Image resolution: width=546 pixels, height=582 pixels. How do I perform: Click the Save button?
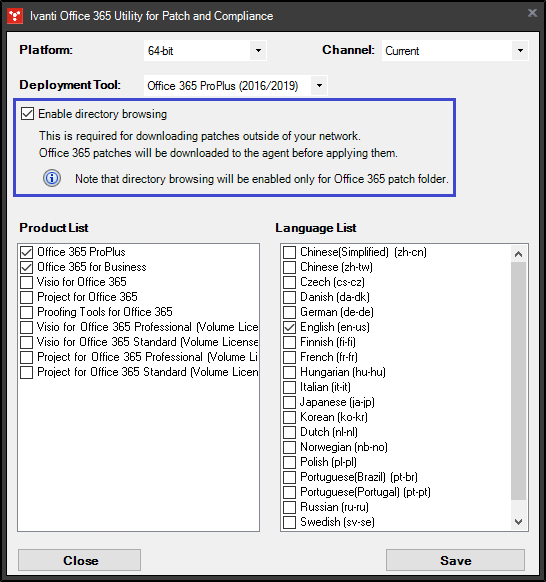pos(455,560)
